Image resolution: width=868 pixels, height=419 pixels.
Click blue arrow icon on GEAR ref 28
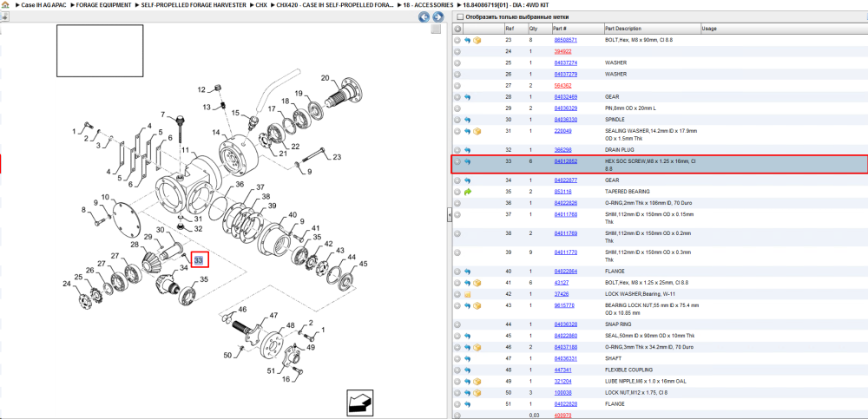tap(467, 97)
